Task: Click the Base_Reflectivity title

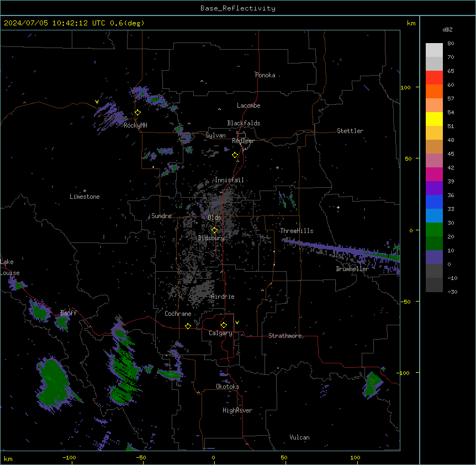Action: tap(238, 8)
